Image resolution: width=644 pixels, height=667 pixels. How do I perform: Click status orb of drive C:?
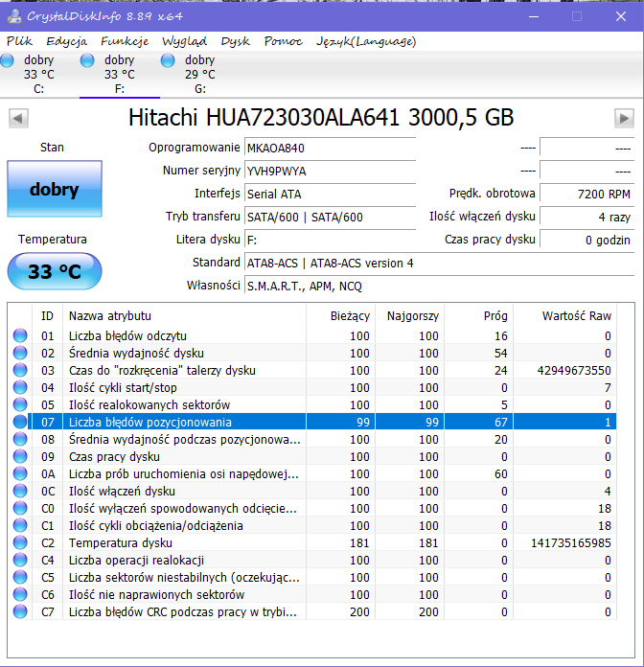(x=7, y=60)
